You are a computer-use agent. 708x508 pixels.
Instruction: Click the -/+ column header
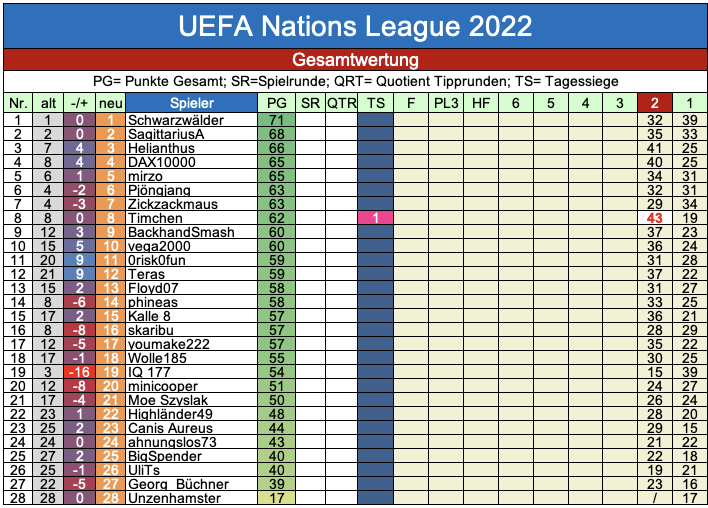(80, 103)
